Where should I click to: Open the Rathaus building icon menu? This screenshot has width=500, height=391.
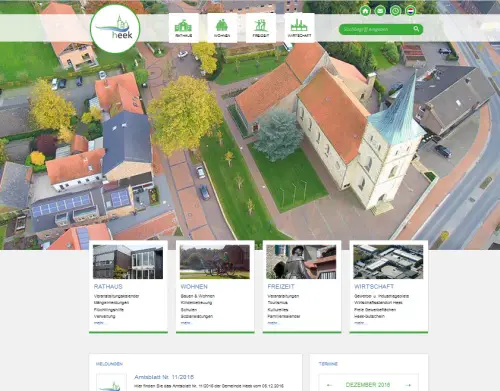click(184, 28)
